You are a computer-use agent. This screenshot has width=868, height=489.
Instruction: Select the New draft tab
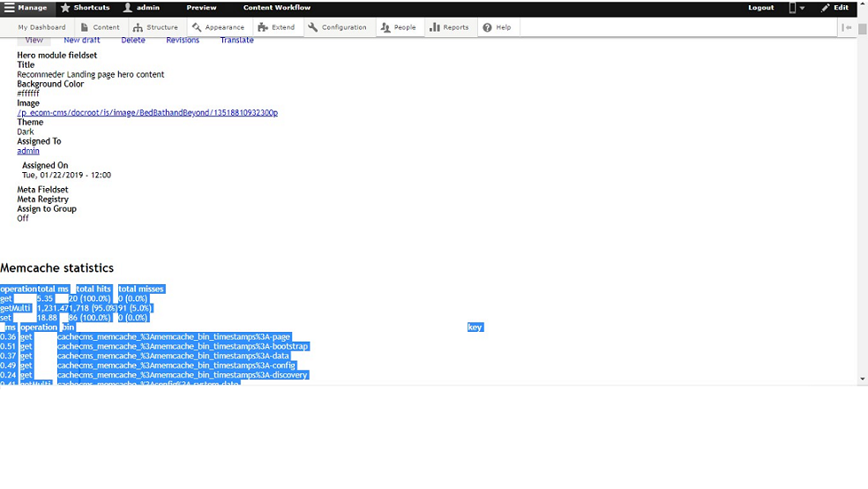(x=82, y=41)
